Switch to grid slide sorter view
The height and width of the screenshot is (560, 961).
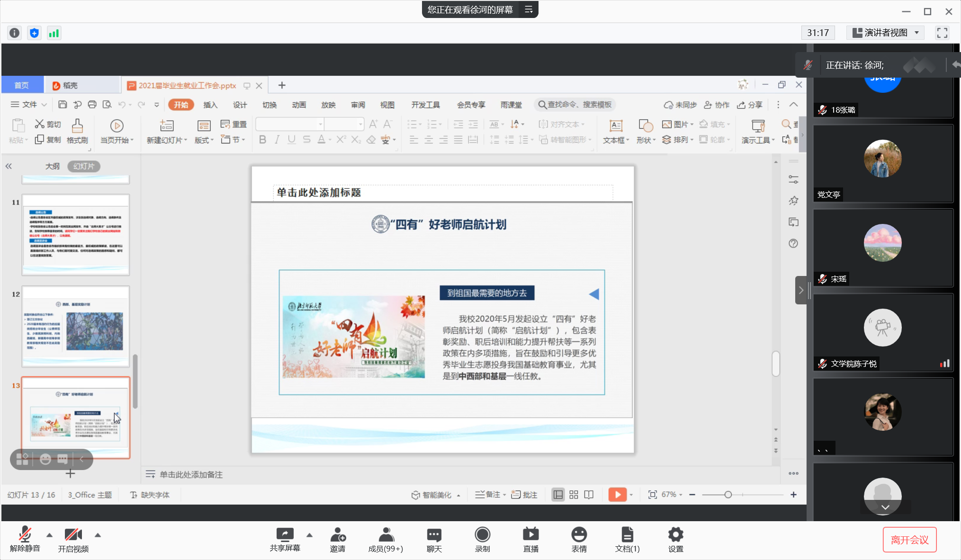coord(573,494)
